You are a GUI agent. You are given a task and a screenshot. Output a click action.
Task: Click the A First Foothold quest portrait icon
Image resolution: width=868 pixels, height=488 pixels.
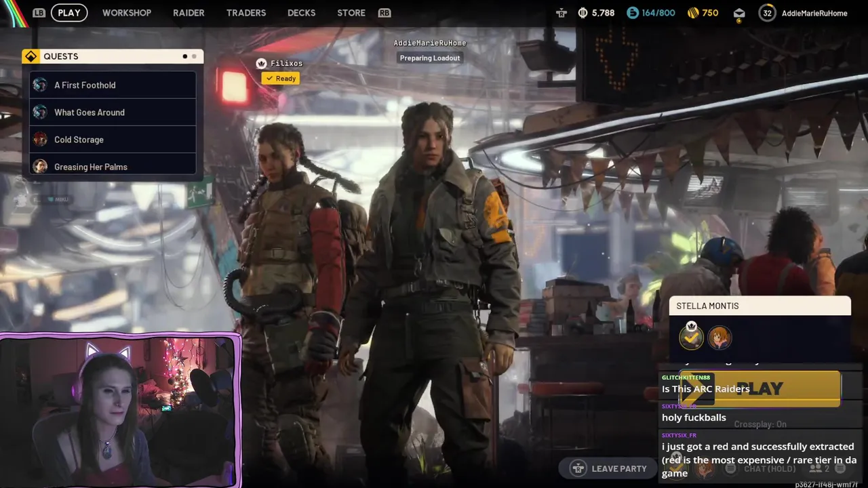point(40,85)
